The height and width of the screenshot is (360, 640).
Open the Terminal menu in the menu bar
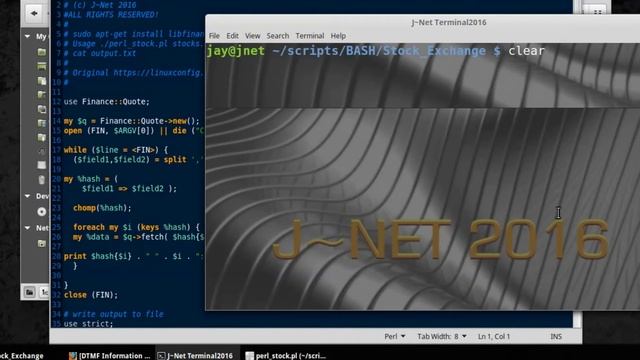pos(310,36)
